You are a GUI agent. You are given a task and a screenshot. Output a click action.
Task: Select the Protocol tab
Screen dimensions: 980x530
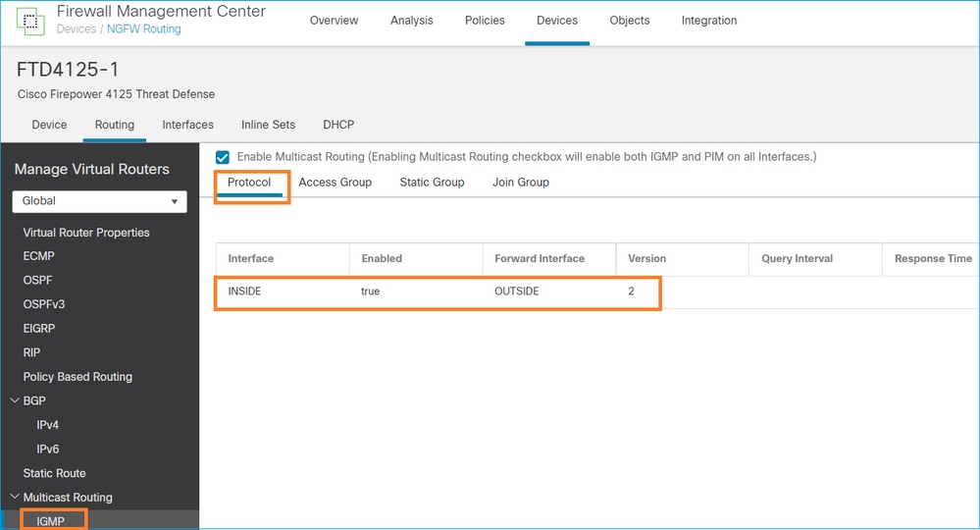pos(249,183)
